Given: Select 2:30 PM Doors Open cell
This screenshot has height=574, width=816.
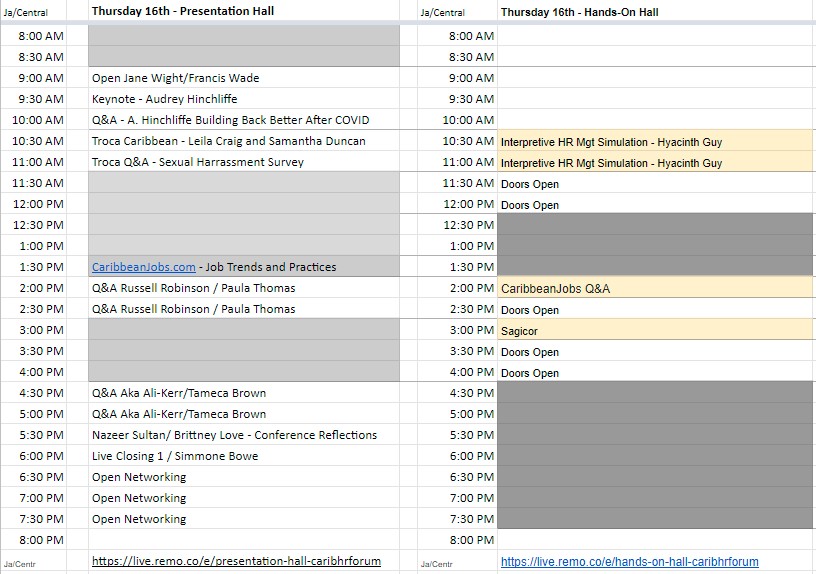Looking at the screenshot, I should 655,309.
